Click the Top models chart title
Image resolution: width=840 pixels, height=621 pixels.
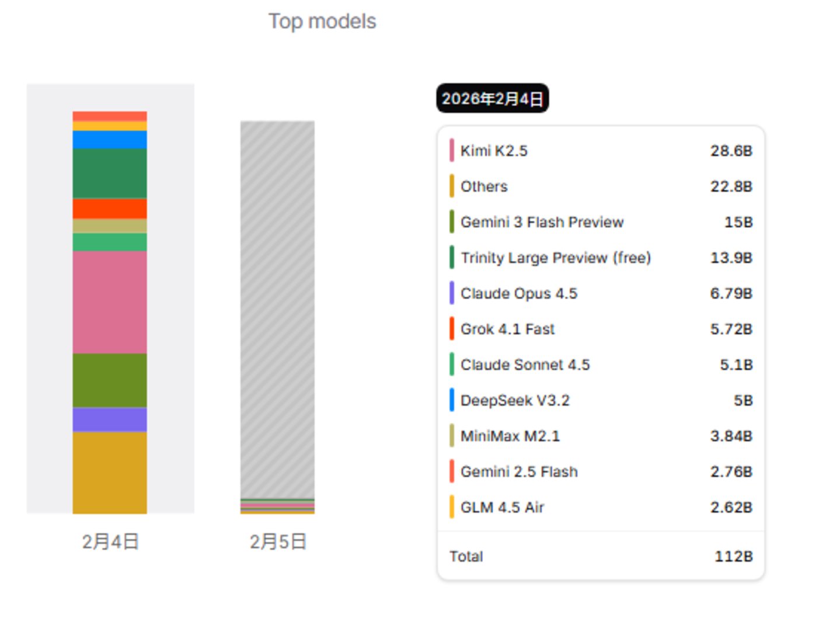coord(322,22)
